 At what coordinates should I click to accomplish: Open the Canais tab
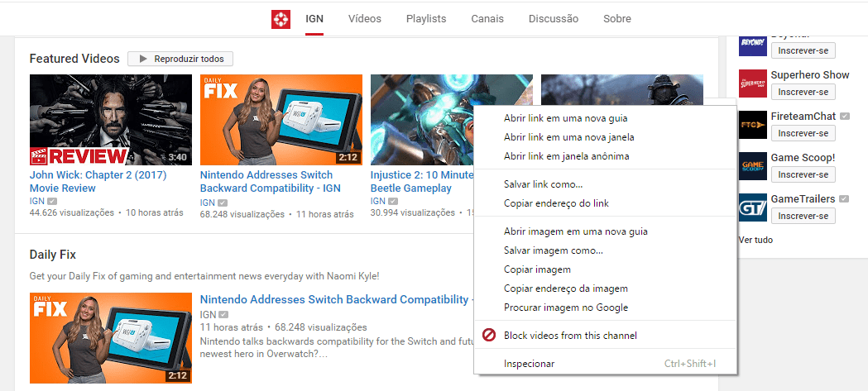click(487, 19)
